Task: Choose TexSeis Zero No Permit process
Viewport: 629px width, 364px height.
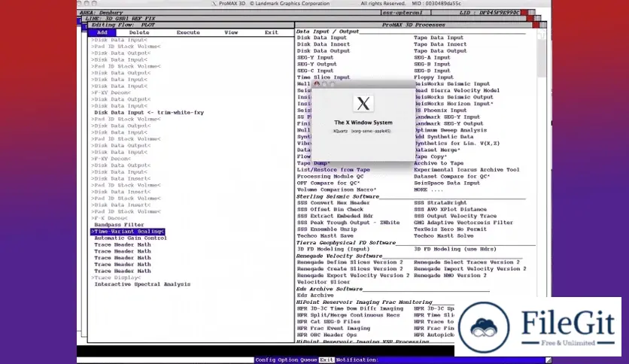Action: (450, 229)
